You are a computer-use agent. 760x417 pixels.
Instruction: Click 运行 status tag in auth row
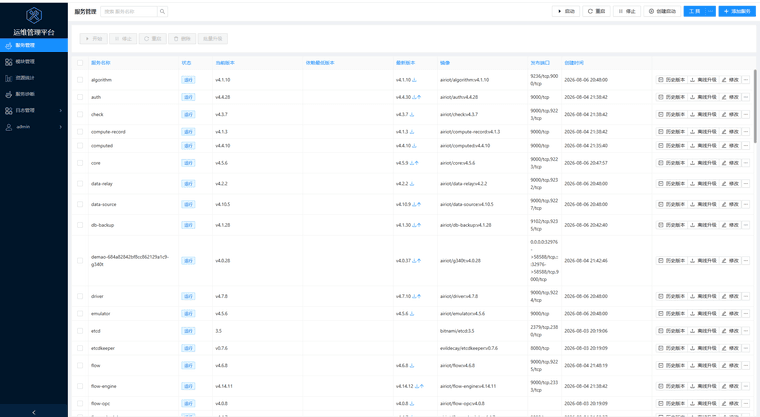pyautogui.click(x=188, y=97)
